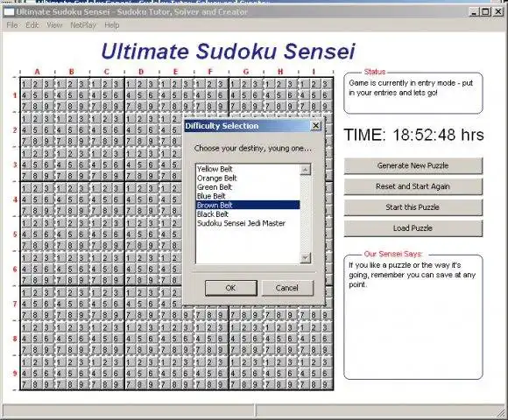Pick candidate 1 in cell A1
508x420 pixels.
25,85
